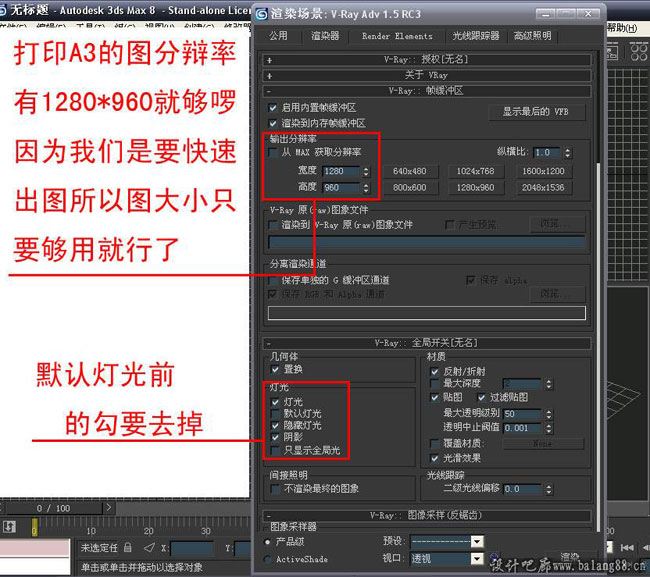The image size is (650, 577).
Task: Click the render scene dialog title icon
Action: [x=261, y=15]
